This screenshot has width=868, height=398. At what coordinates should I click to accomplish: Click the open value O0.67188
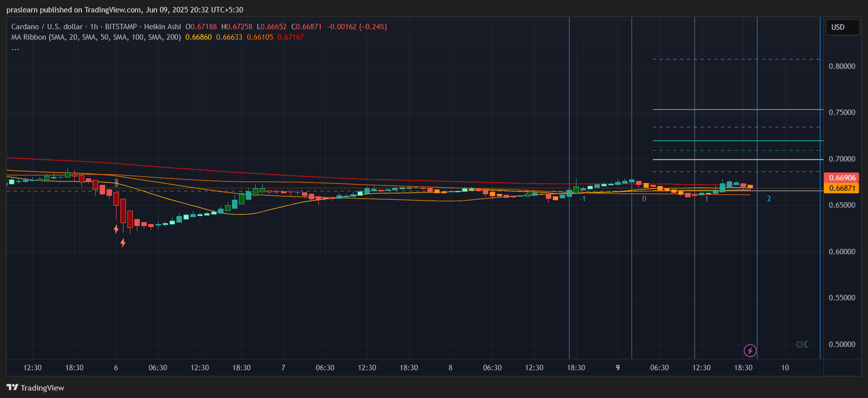201,27
